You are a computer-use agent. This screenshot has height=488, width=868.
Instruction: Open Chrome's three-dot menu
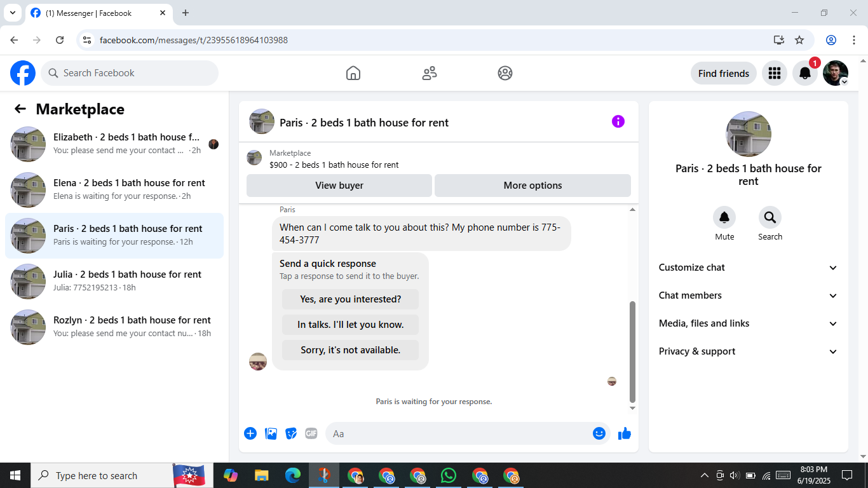(854, 40)
